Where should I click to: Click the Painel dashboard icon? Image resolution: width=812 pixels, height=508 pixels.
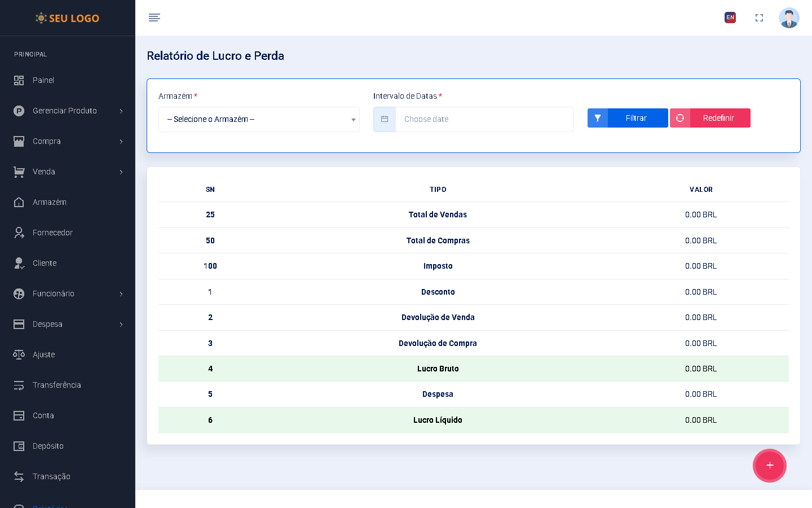tap(19, 80)
